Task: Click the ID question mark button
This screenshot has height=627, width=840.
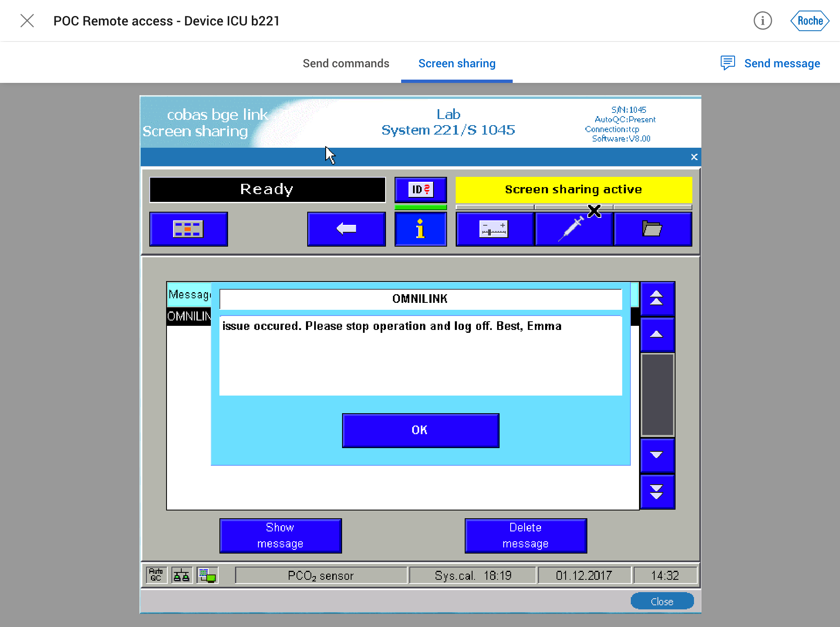Action: click(x=420, y=190)
